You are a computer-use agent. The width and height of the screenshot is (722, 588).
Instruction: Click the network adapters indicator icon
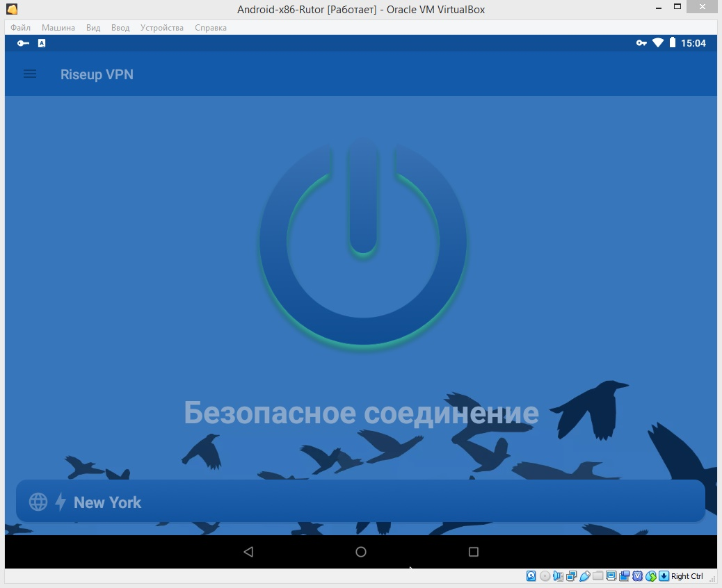[x=572, y=576]
